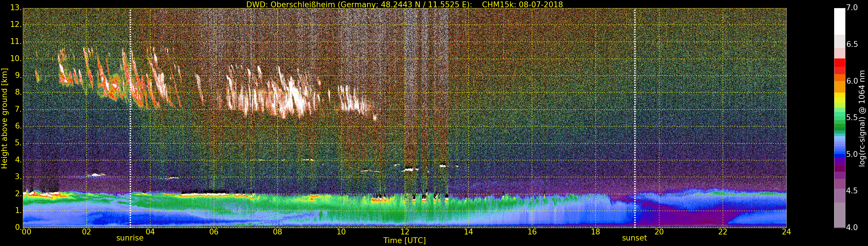Click the '12.' height tick label
868x246 pixels.
tap(16, 24)
